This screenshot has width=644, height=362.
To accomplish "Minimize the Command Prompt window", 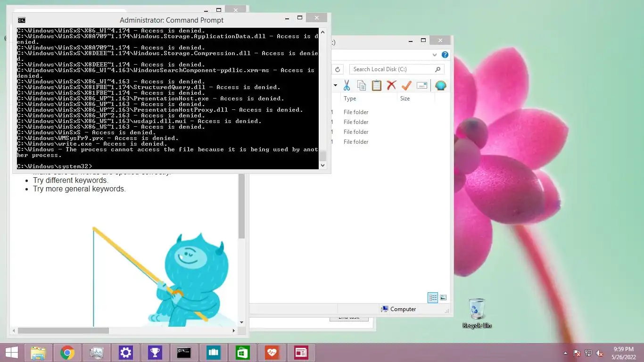I will pyautogui.click(x=287, y=18).
